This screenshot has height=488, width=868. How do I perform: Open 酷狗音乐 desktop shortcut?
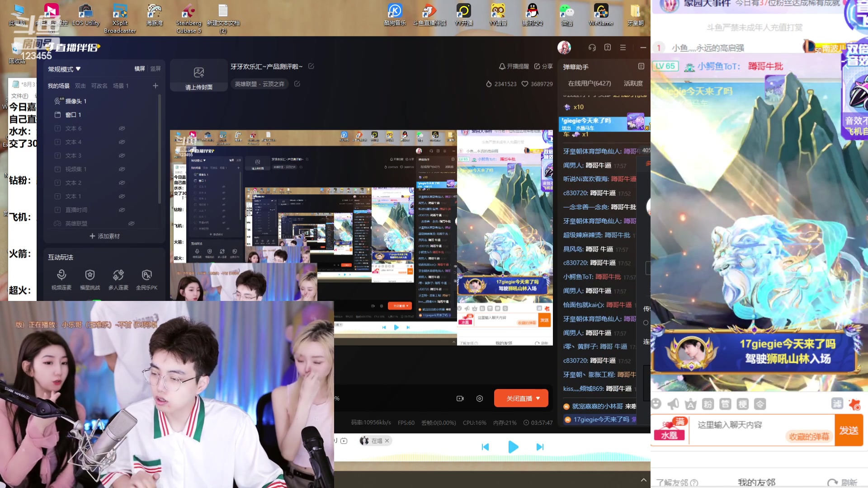395,15
